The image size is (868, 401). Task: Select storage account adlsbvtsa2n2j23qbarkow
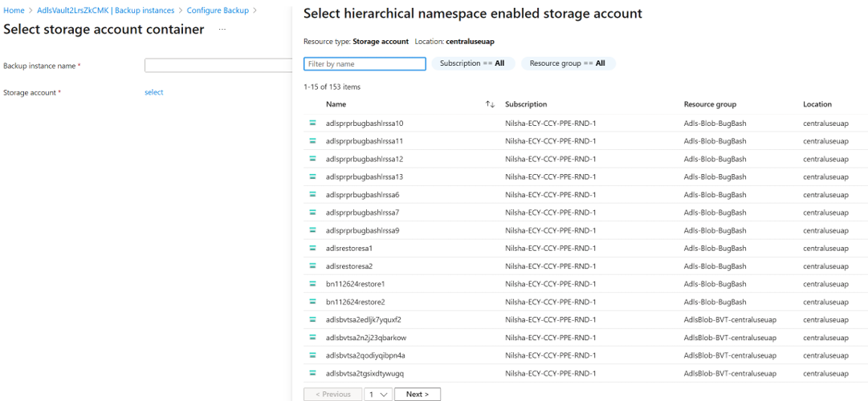366,338
